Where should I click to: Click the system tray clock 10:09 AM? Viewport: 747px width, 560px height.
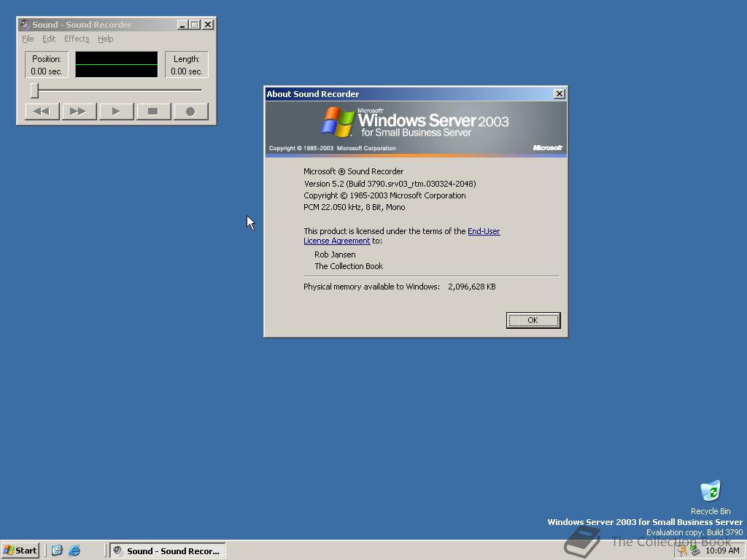click(x=722, y=551)
